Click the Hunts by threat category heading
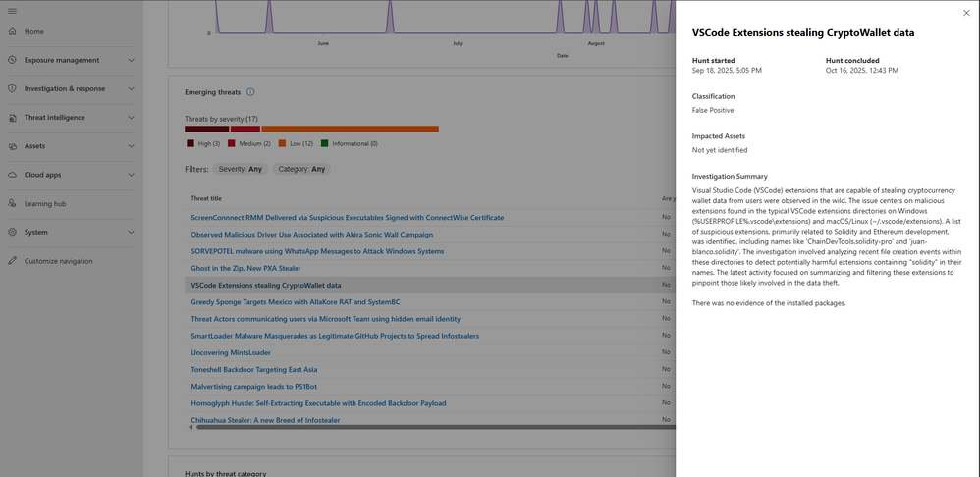This screenshot has height=477, width=980. point(226,473)
